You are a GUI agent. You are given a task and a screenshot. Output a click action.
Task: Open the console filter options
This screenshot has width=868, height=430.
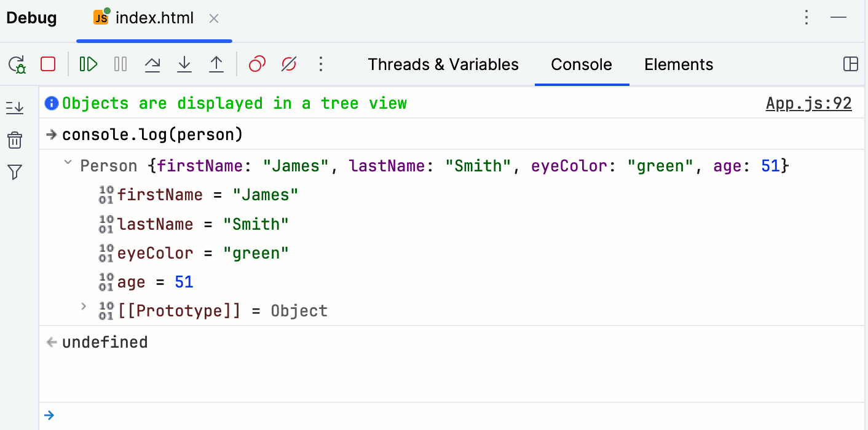pos(15,173)
